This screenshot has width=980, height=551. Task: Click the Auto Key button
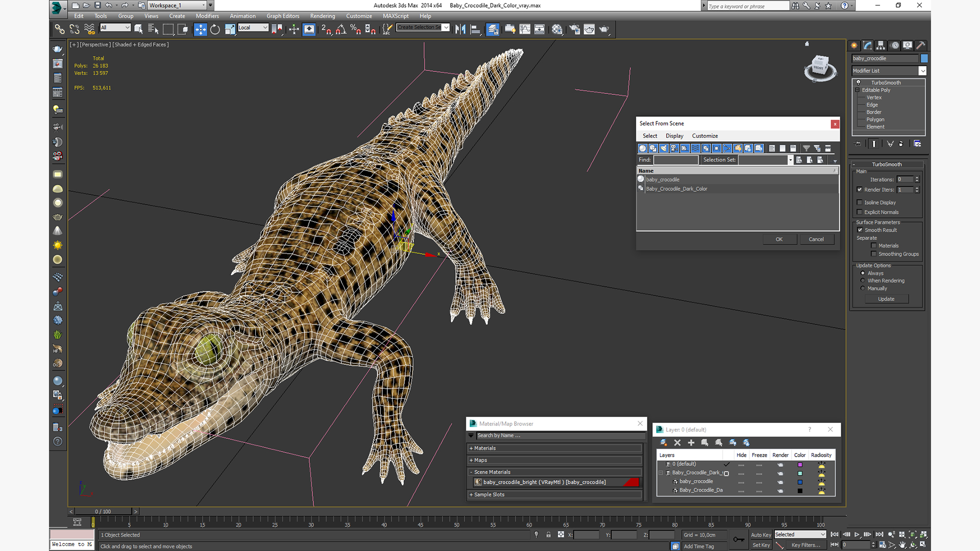(x=761, y=535)
